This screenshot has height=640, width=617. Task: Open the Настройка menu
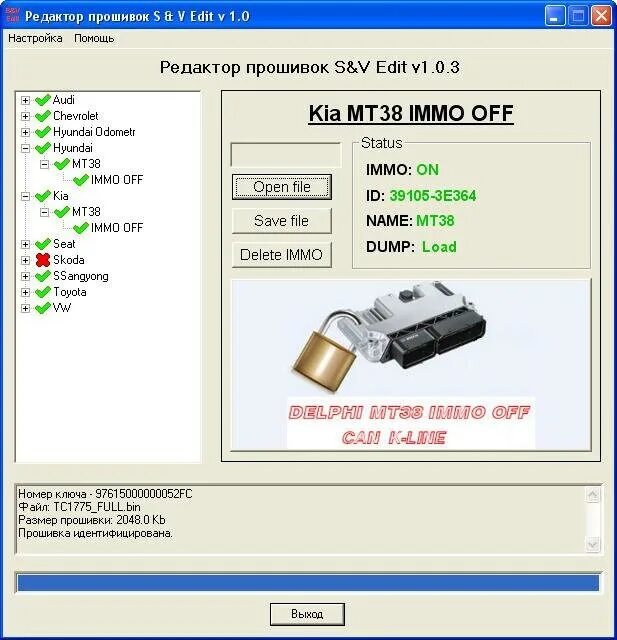[35, 38]
